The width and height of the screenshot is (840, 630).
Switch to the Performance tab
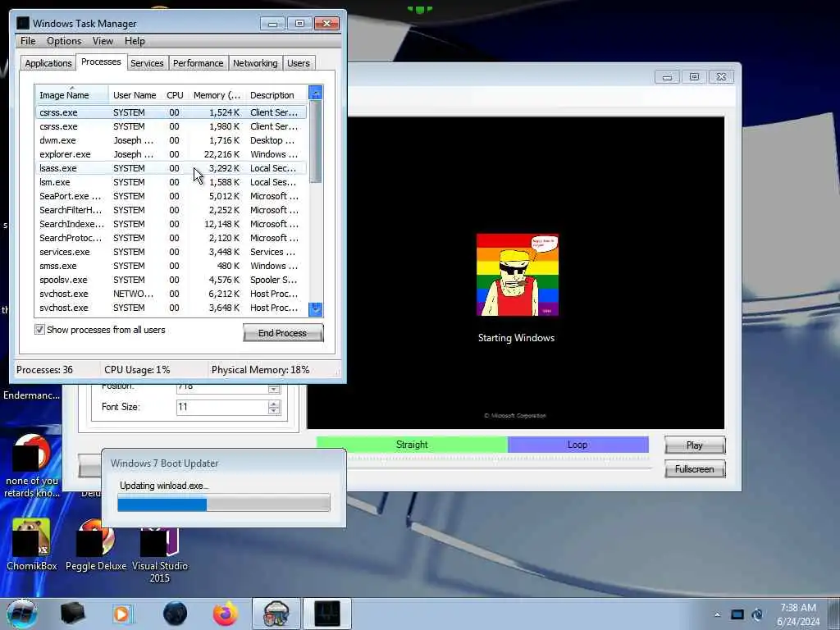pos(199,63)
